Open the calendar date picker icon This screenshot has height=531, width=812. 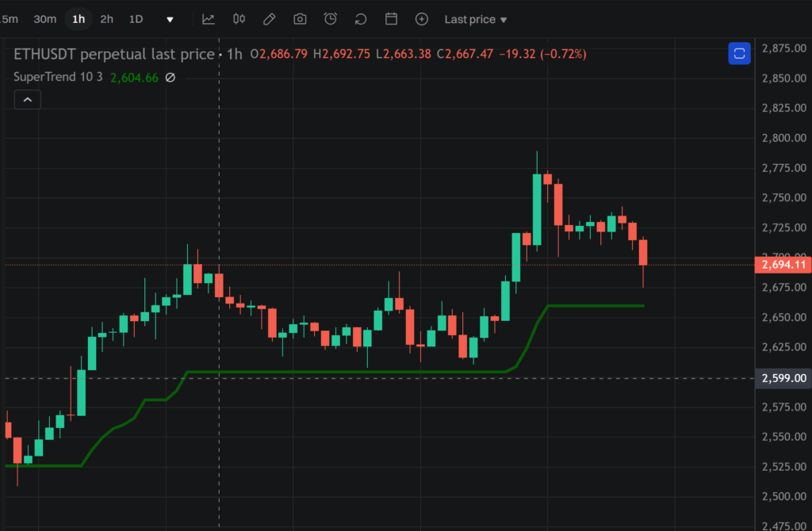point(391,19)
